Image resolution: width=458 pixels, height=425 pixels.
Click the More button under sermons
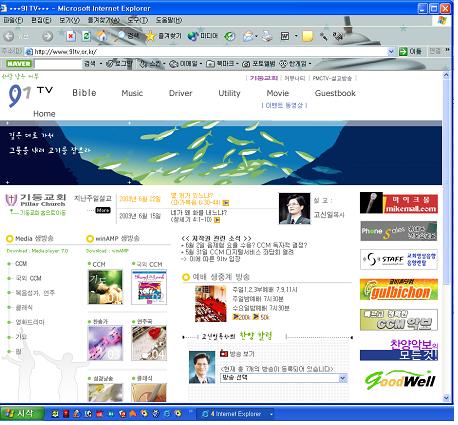click(x=103, y=210)
